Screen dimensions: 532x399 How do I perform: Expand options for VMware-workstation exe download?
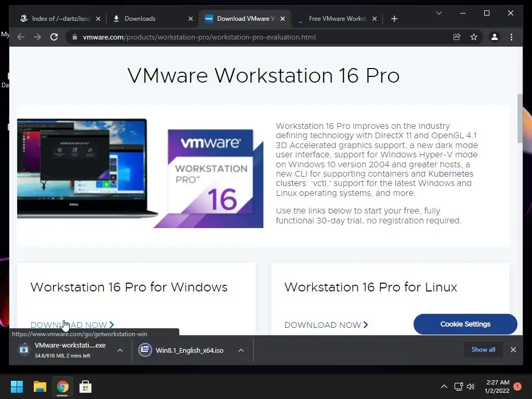[x=120, y=350]
